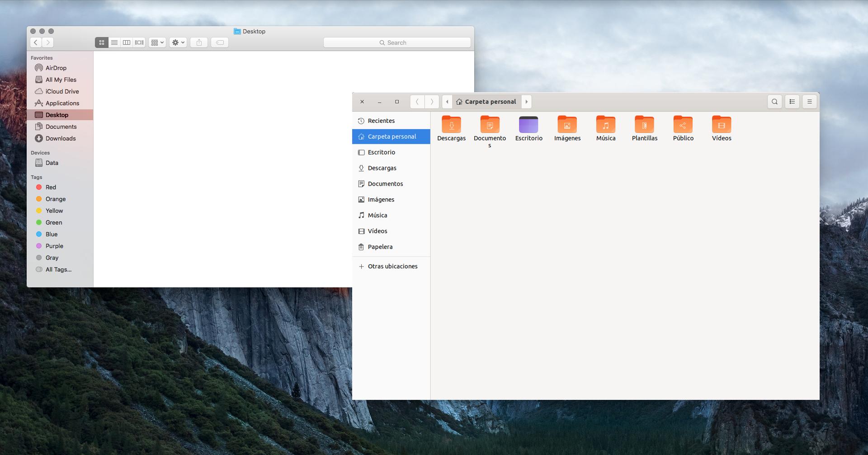Switch Finder to icon view
The width and height of the screenshot is (868, 455).
[101, 42]
